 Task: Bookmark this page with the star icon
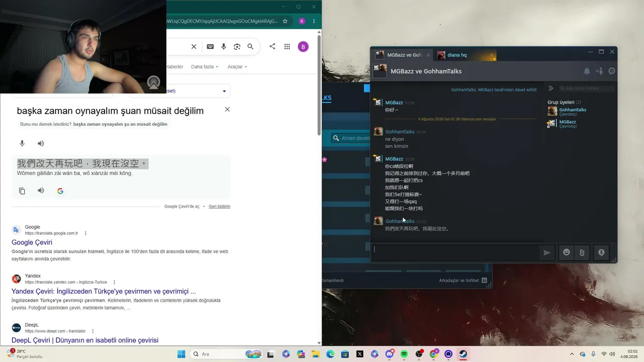(285, 21)
